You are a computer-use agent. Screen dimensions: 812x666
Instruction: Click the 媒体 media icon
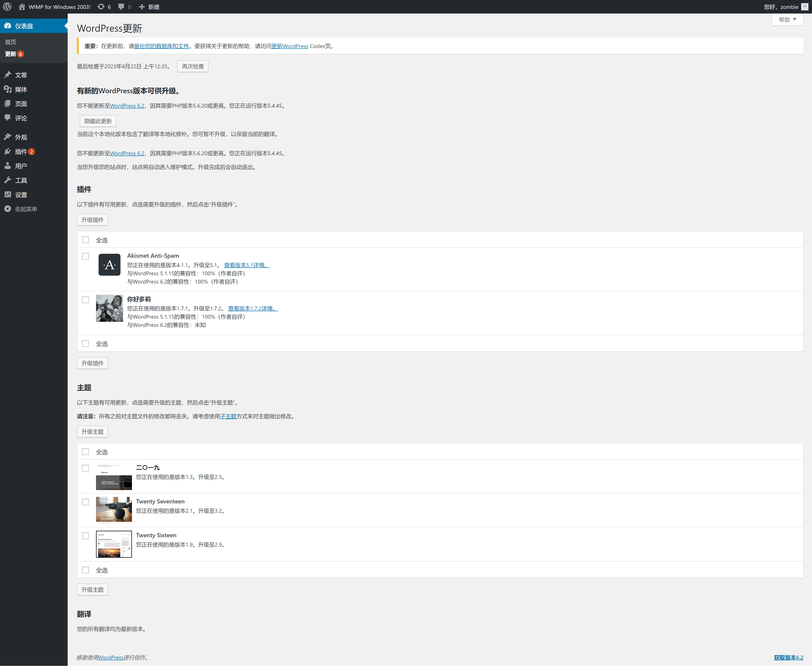8,89
